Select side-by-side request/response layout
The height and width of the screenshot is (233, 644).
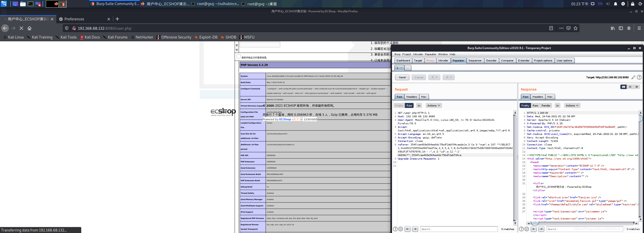coord(624,87)
